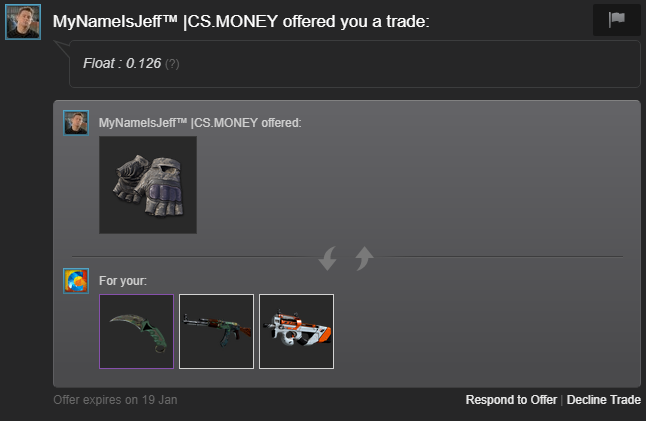Click Respond to Offer link
Screen dimensions: 646x421
[511, 400]
